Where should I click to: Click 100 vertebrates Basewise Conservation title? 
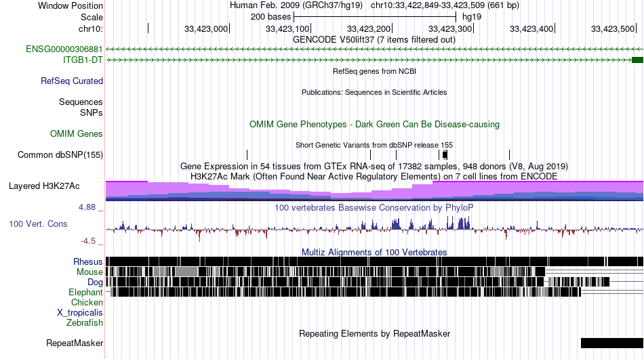point(374,207)
